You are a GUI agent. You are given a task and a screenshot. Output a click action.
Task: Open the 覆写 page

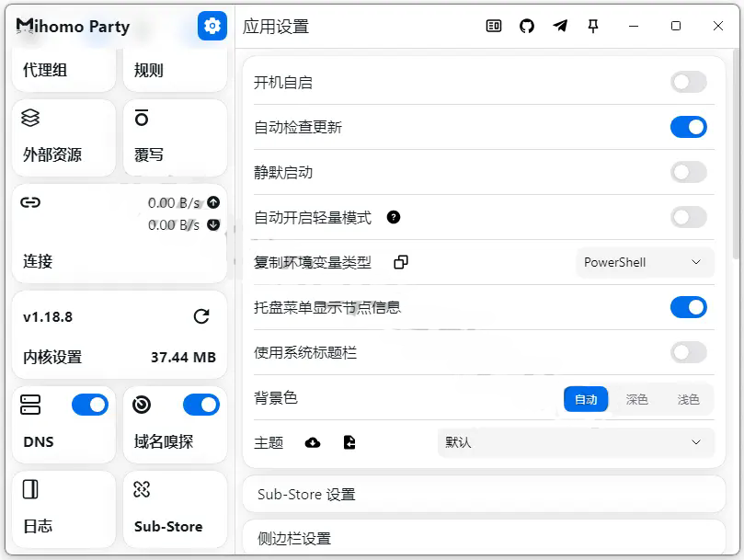[175, 138]
